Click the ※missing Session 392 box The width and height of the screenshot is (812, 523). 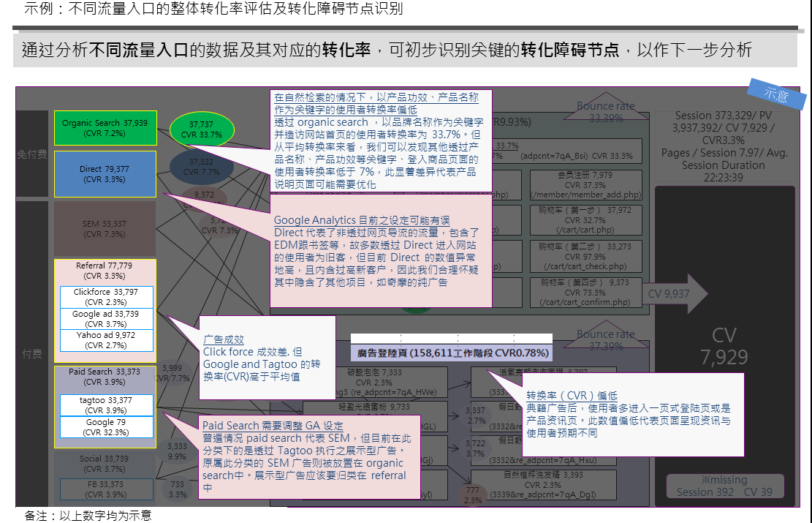click(x=724, y=486)
